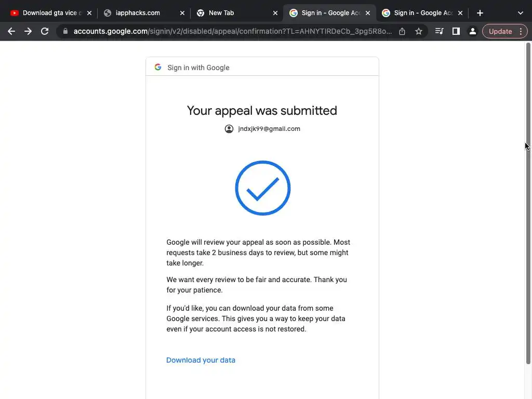The height and width of the screenshot is (399, 532).
Task: Click the Google G logo in header
Action: click(158, 67)
